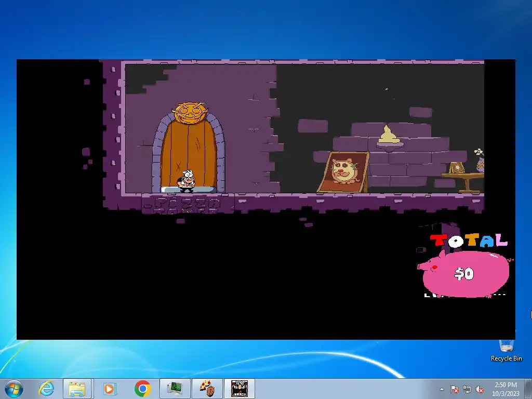Open the Windows Start menu

[14, 389]
